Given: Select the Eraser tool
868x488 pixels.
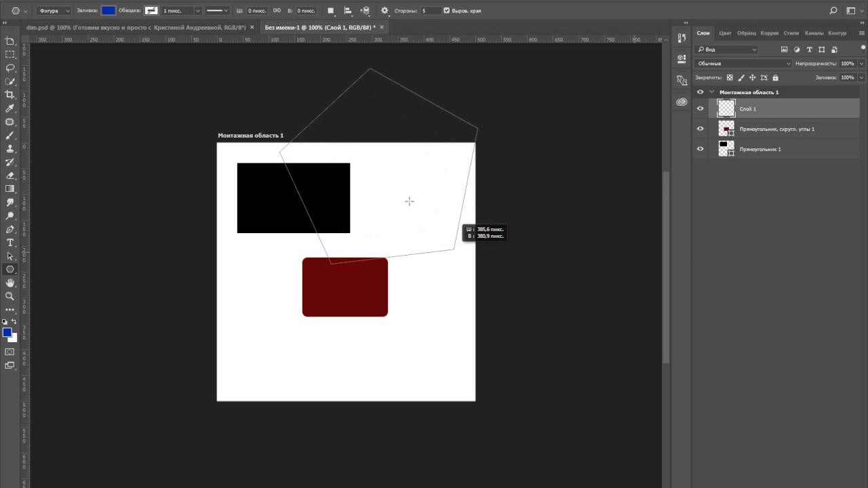Looking at the screenshot, I should [x=10, y=176].
